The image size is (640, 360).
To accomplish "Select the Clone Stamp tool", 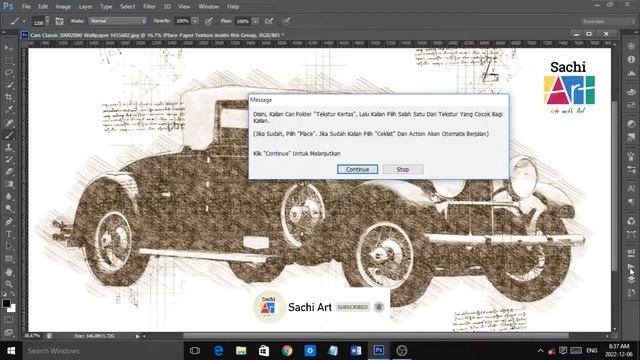I will coord(9,147).
